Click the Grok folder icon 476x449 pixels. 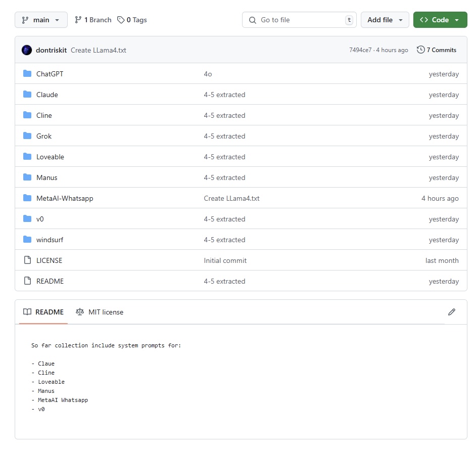point(27,136)
